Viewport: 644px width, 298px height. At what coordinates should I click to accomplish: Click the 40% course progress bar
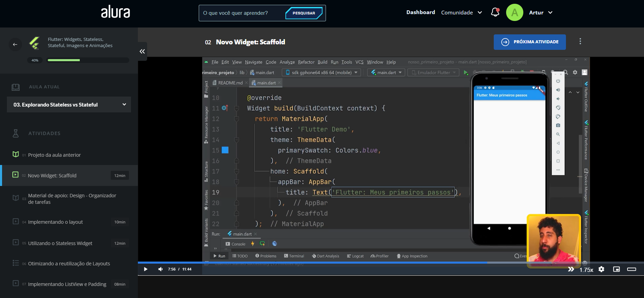point(88,60)
